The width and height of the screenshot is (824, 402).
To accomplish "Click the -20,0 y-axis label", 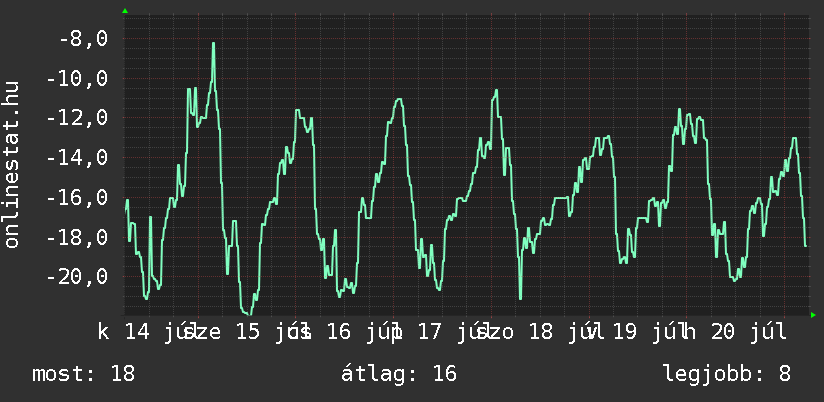I will click(77, 276).
